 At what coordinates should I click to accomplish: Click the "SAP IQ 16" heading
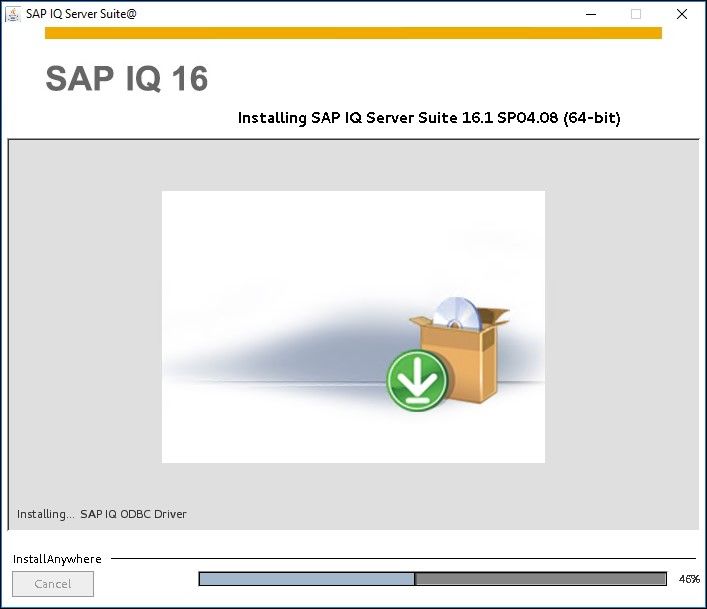(127, 79)
